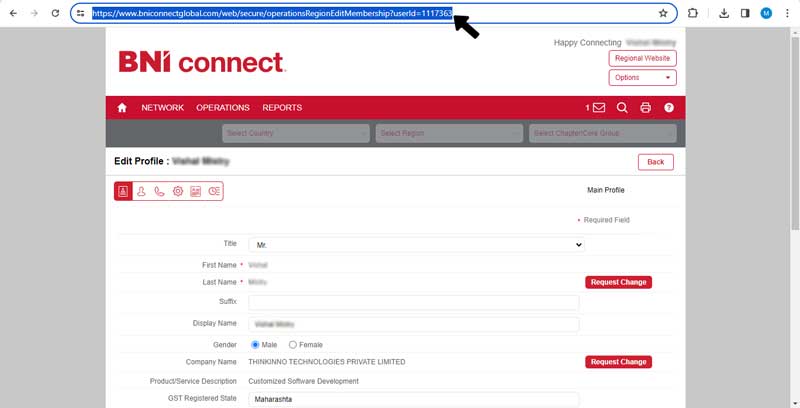The height and width of the screenshot is (408, 800).
Task: Click the Main Profile label text
Action: [606, 190]
